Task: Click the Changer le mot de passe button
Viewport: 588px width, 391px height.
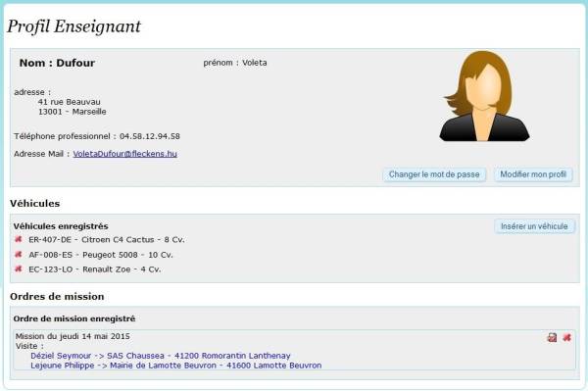Action: (434, 174)
